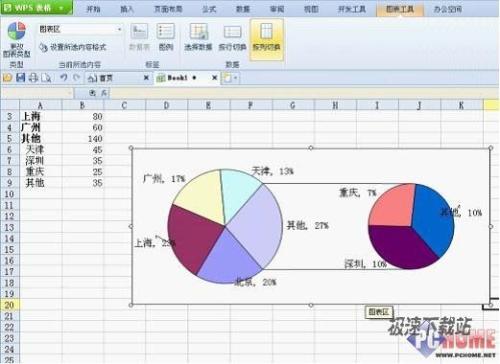Close the Book1 document tab
Viewport: 500px width, 364px height.
(x=215, y=78)
